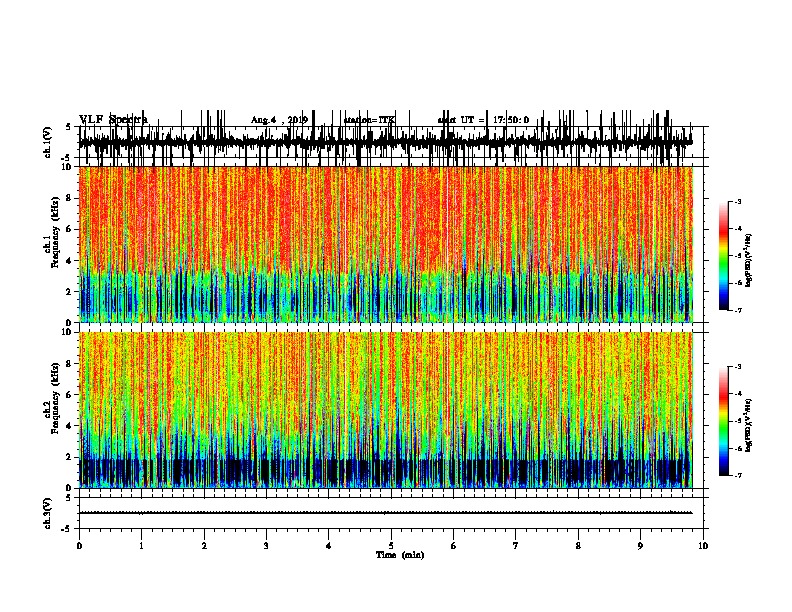Click the "10" frequency tick of ch.2 spectrogram
The width and height of the screenshot is (792, 612).
point(67,332)
